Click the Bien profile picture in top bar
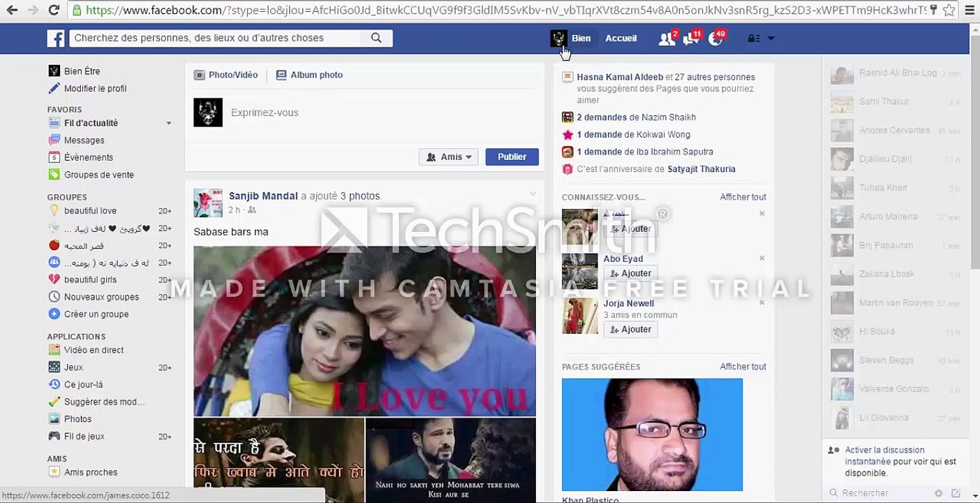980x503 pixels. point(558,38)
